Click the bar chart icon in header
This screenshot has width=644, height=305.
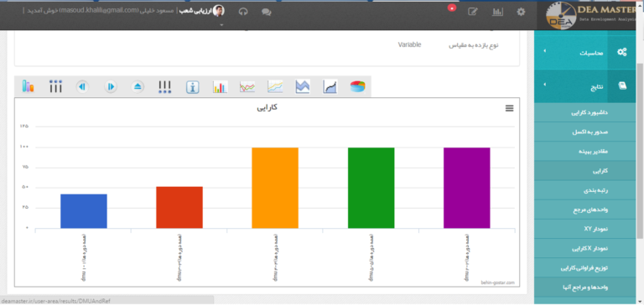(497, 12)
